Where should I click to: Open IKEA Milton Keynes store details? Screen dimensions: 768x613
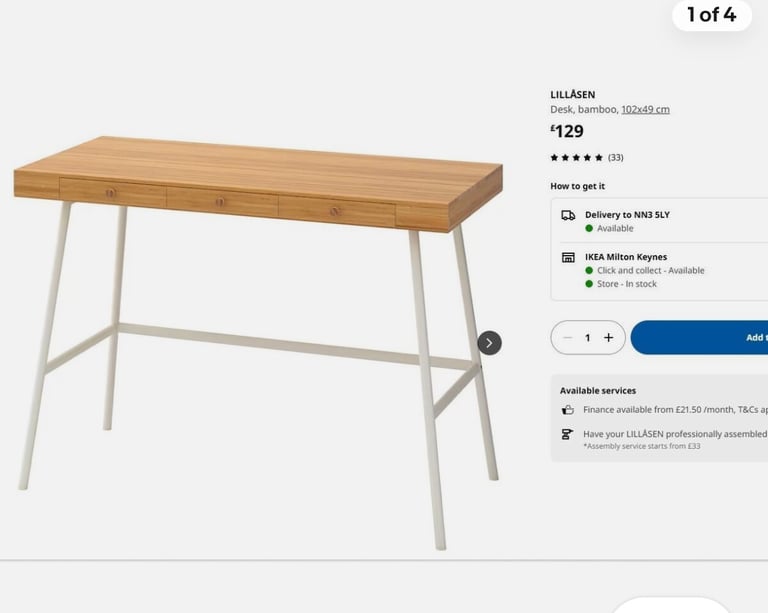(x=626, y=257)
